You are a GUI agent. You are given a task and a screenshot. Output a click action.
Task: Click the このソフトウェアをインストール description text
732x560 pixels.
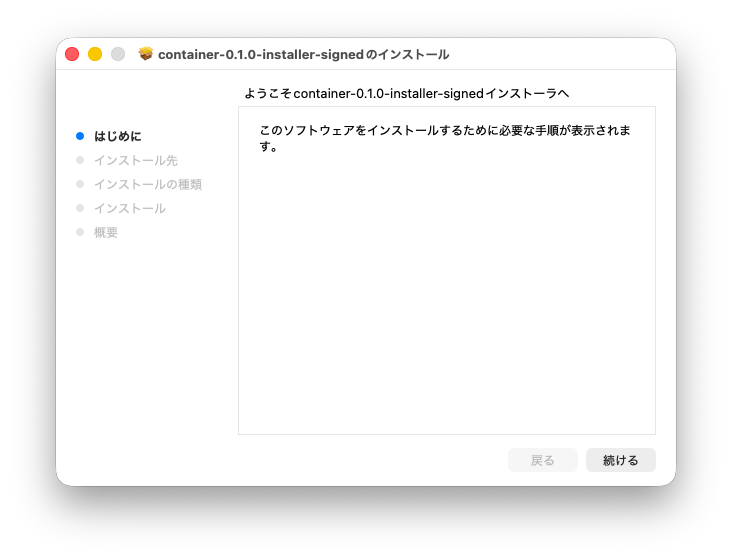click(444, 138)
